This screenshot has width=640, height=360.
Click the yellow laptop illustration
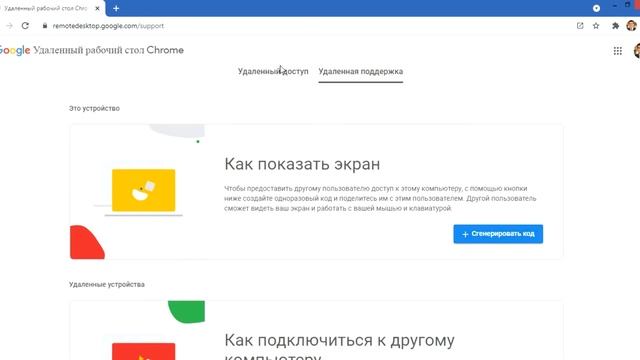point(143,191)
